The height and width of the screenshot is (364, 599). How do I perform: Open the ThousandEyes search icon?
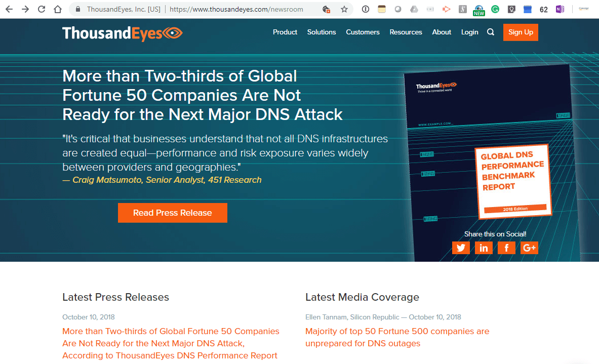tap(490, 32)
